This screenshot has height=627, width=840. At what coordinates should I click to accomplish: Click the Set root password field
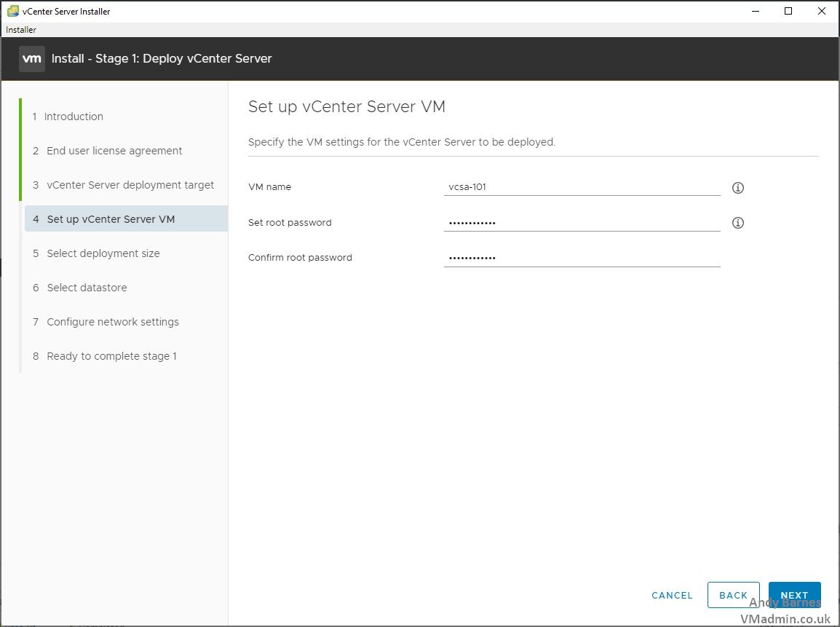point(582,222)
